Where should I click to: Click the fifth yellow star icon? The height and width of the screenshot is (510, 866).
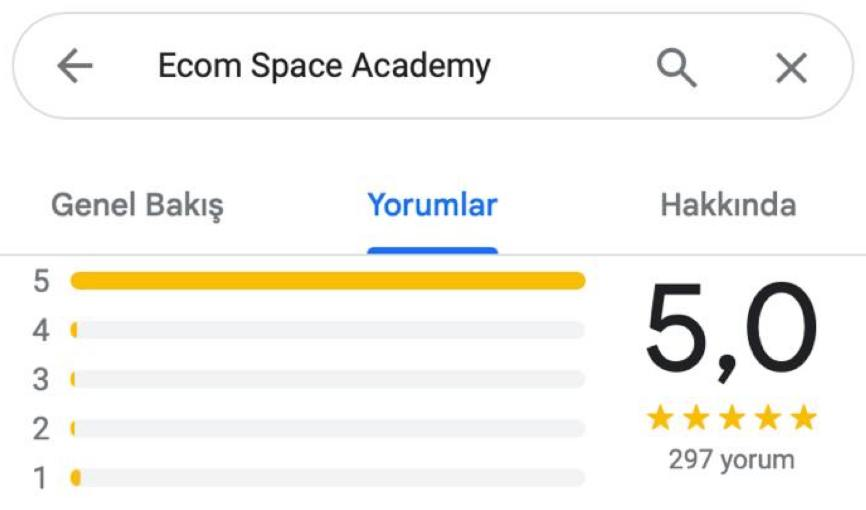(803, 417)
